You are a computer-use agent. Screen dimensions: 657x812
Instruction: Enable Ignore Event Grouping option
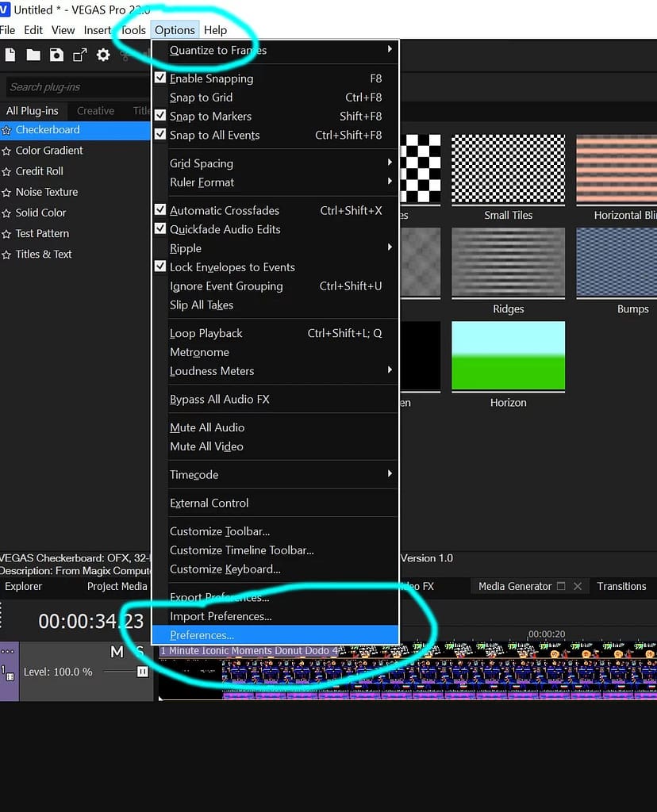pos(275,285)
